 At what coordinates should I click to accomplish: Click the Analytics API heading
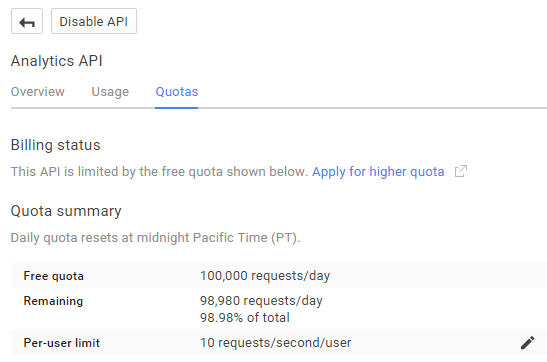pos(57,61)
